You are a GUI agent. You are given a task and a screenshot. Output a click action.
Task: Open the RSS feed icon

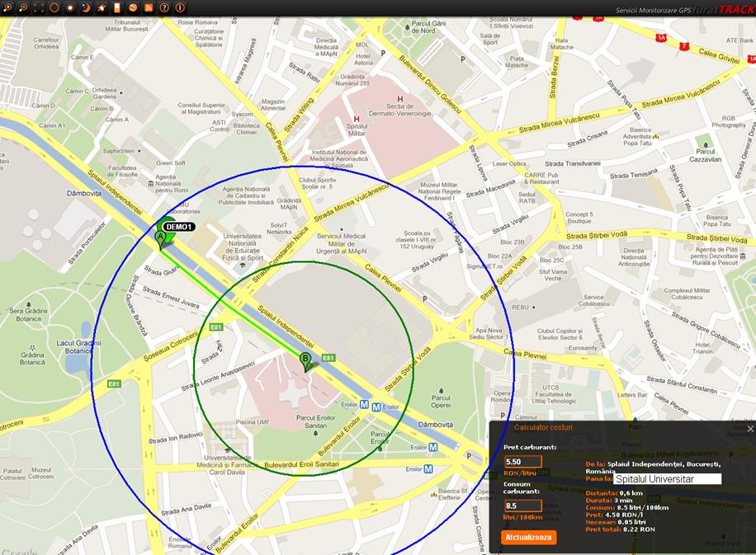click(x=149, y=7)
